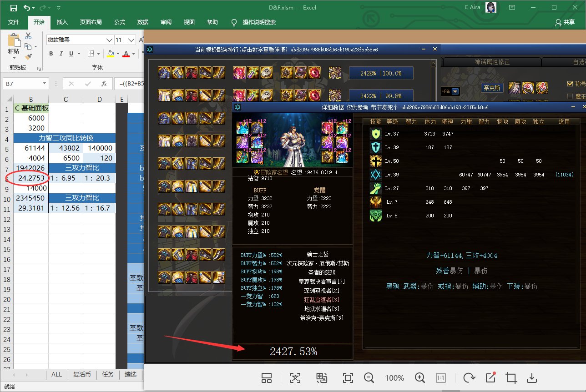Open the borders dropdown arrow
Image resolution: width=586 pixels, height=392 pixels.
[x=98, y=54]
